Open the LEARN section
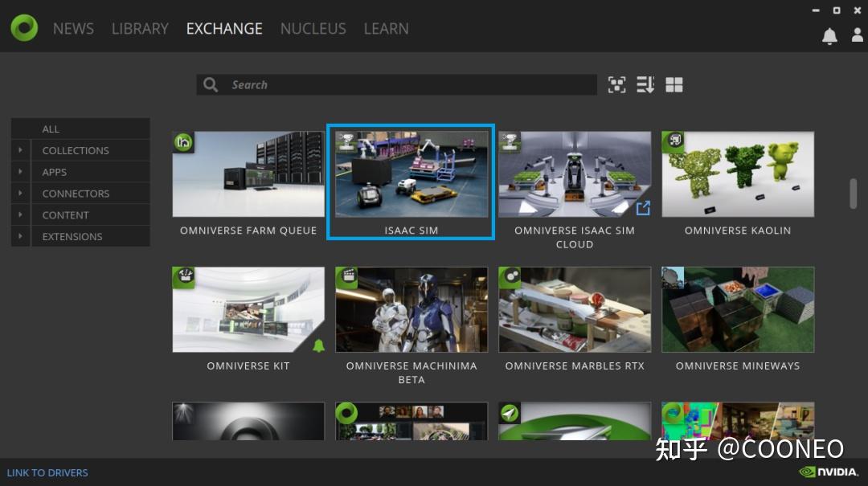The width and height of the screenshot is (868, 486). (x=386, y=28)
